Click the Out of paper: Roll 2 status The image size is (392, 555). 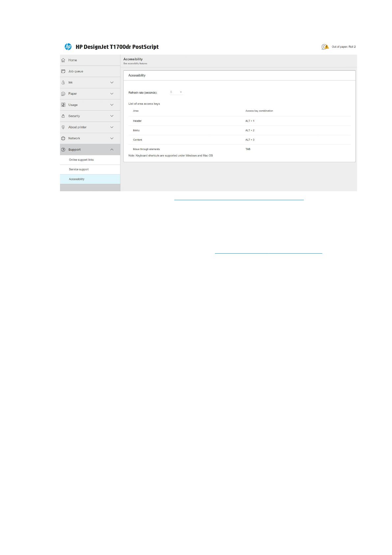point(344,47)
